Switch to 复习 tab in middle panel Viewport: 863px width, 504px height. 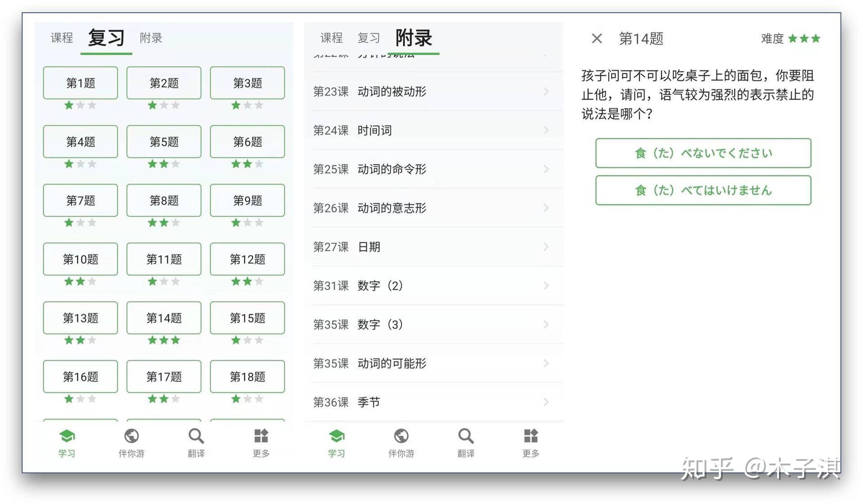(x=369, y=38)
